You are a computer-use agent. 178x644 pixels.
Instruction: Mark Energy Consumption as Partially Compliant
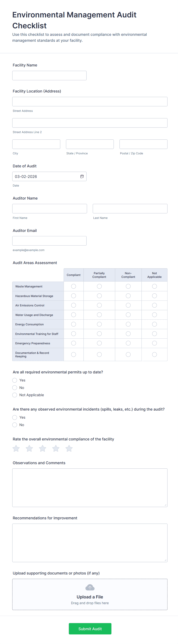click(99, 324)
